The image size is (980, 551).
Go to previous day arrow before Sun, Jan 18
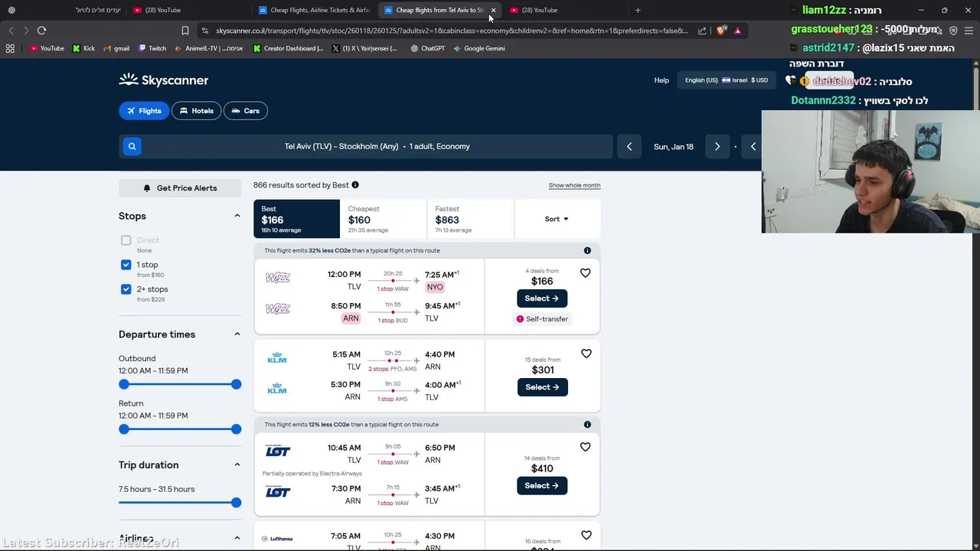[629, 146]
